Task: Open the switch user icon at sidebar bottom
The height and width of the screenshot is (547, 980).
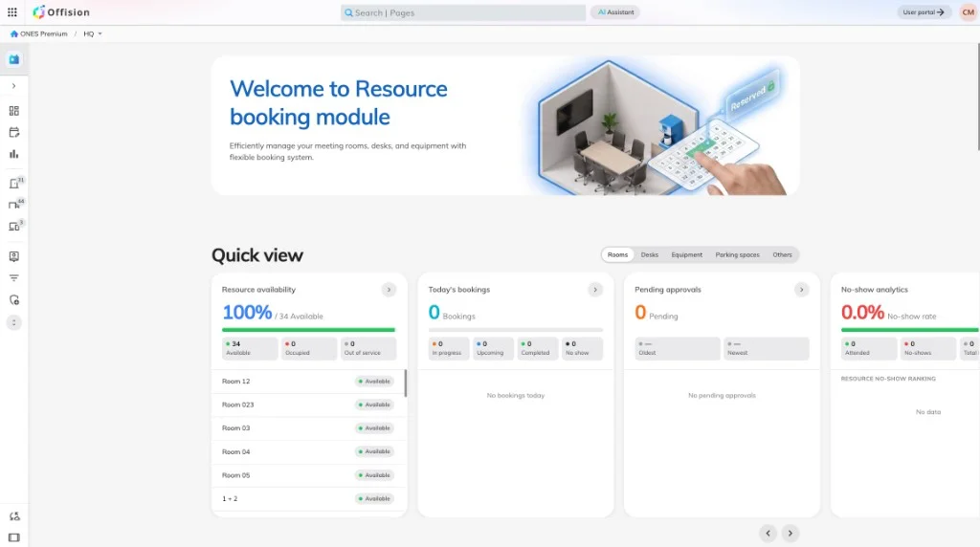Action: point(13,516)
